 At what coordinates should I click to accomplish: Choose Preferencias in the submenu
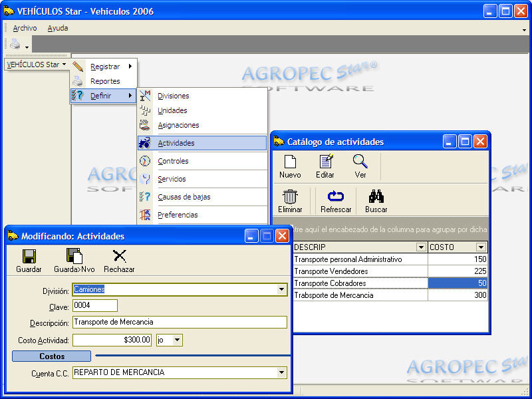(177, 215)
